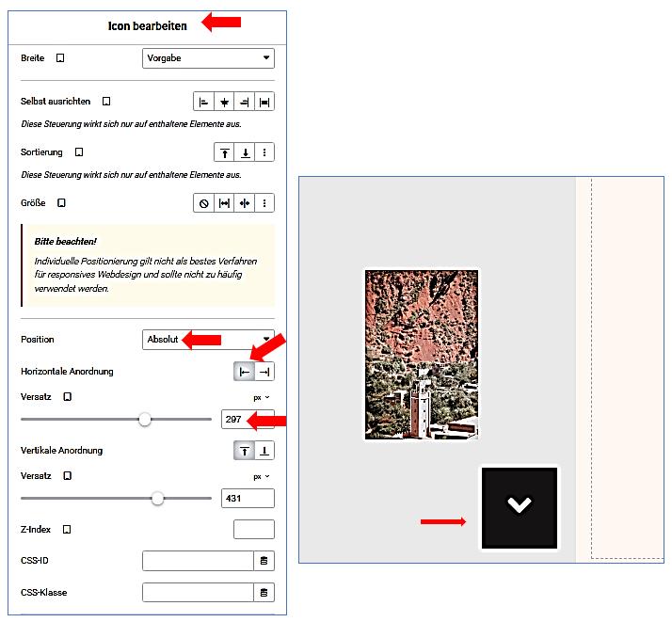Set Sortierung to first (arrow up icon)
This screenshot has width=672, height=622.
[x=225, y=152]
